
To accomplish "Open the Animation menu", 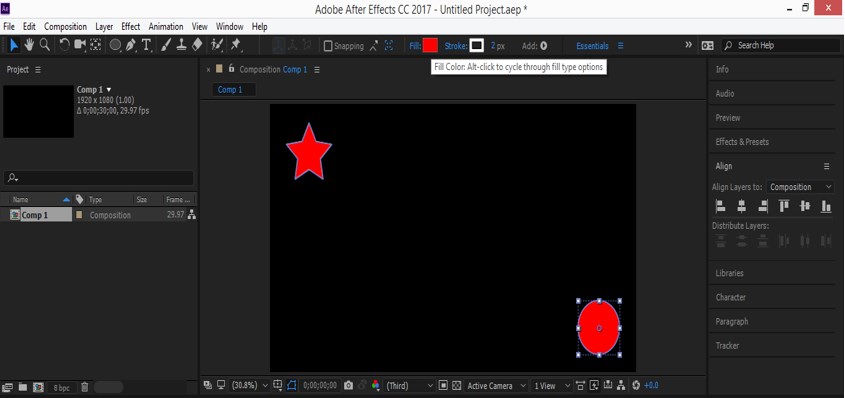I will point(166,26).
